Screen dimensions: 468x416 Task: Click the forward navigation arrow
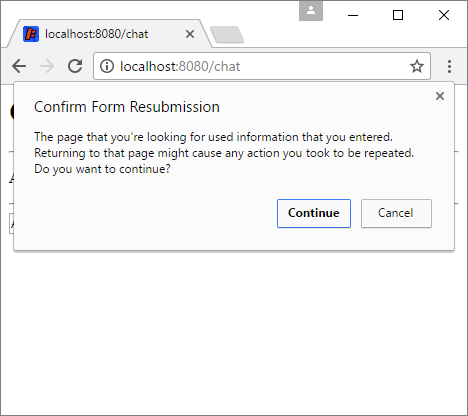(x=47, y=66)
